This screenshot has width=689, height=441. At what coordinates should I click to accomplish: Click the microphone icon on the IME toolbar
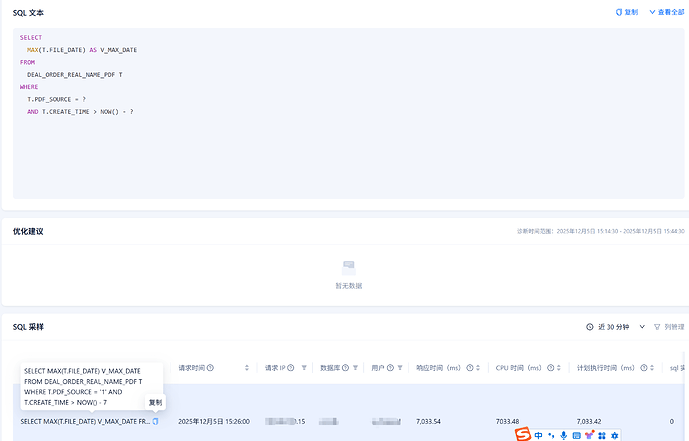point(564,435)
